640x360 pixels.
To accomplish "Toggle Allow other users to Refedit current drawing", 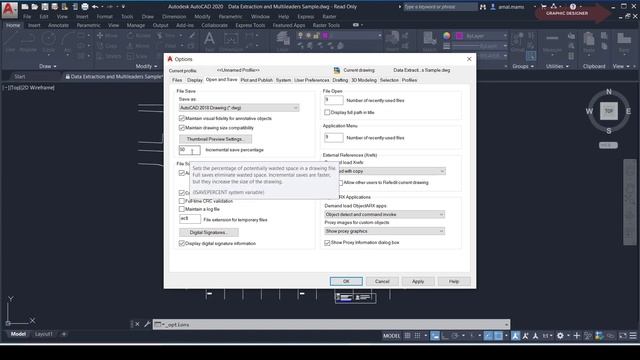I will (340, 183).
